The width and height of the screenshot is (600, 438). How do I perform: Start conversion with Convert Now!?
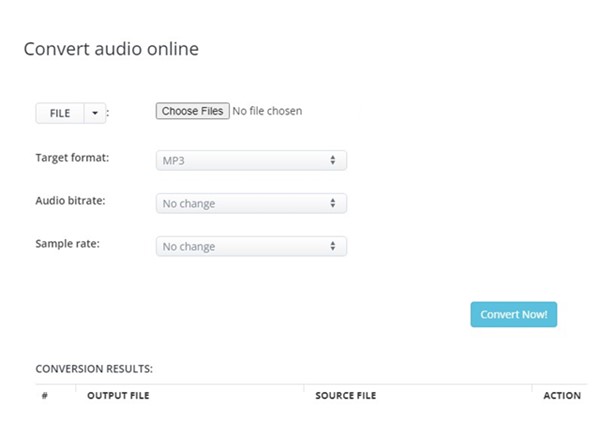pos(514,314)
